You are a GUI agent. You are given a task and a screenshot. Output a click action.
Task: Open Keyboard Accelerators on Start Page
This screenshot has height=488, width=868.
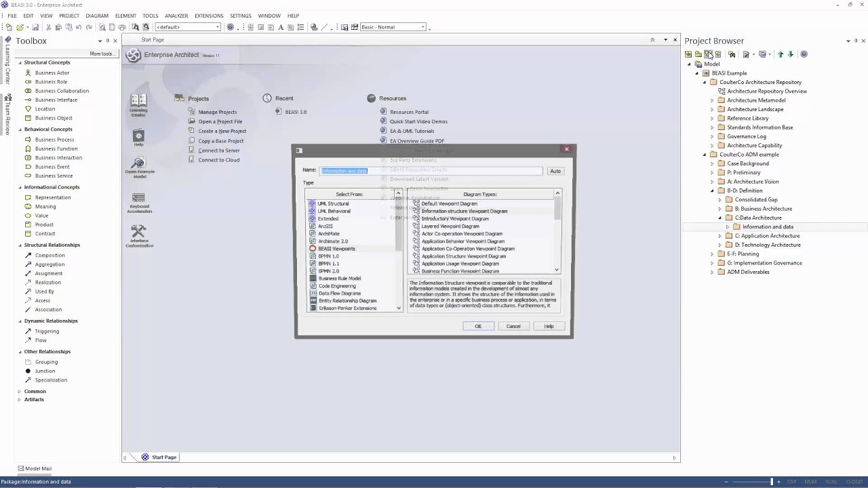click(x=138, y=203)
